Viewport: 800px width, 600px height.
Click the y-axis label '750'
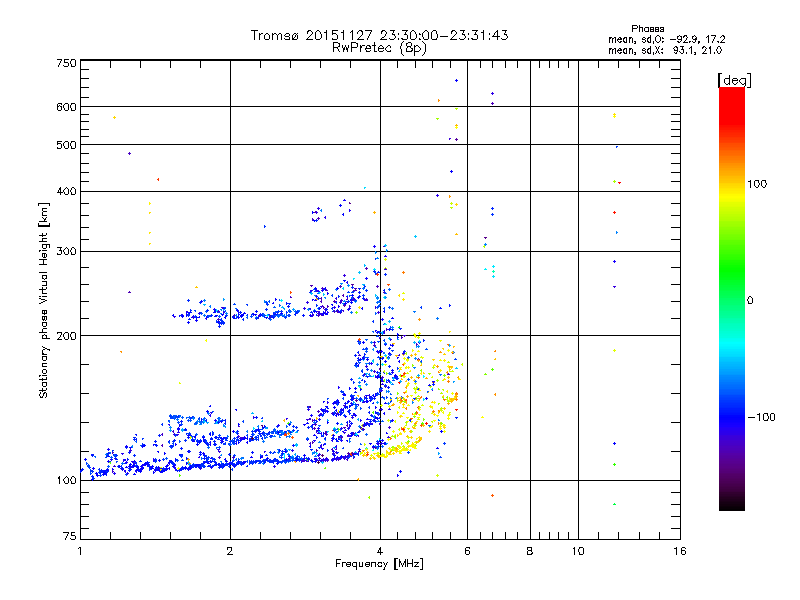66,63
